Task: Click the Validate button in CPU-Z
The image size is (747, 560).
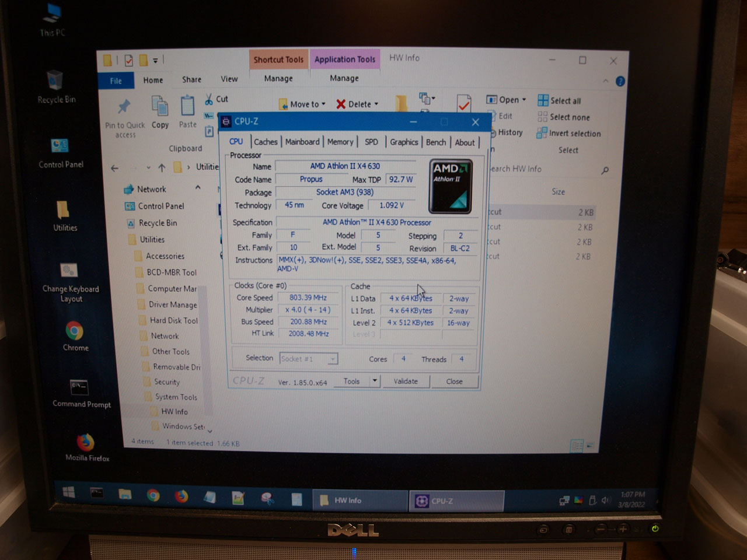Action: click(x=406, y=381)
